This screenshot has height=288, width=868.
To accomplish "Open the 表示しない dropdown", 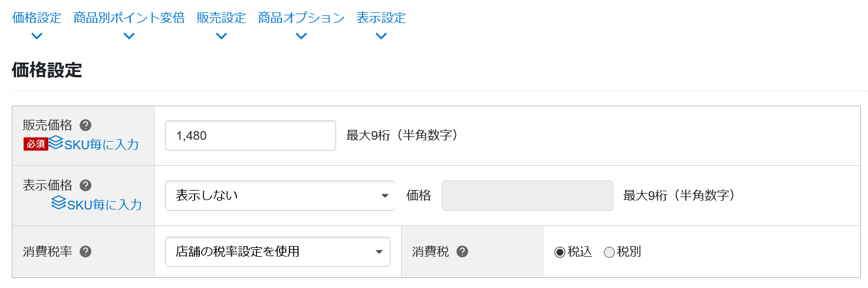I will tap(280, 195).
